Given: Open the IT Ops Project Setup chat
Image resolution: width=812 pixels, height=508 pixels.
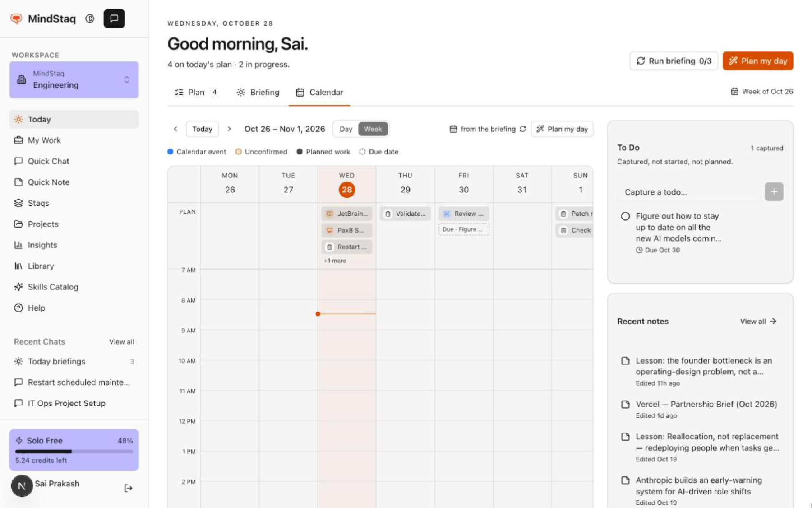Looking at the screenshot, I should [74, 403].
